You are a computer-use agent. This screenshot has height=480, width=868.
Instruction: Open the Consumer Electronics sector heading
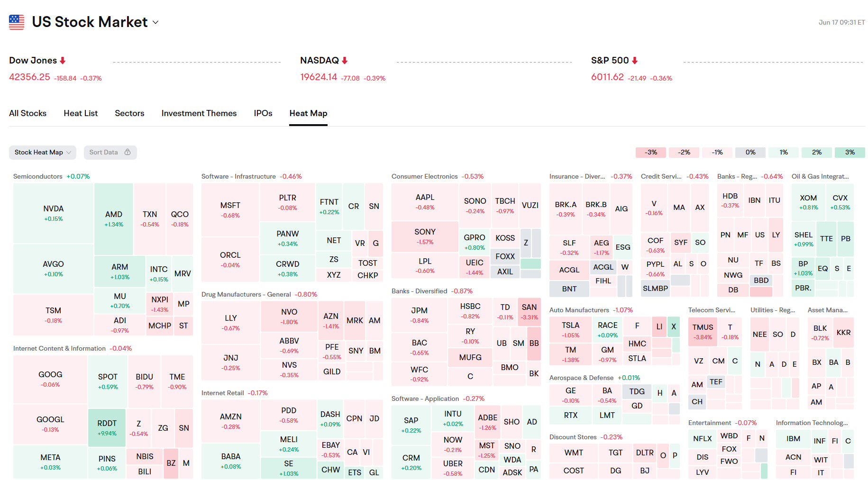tap(425, 176)
